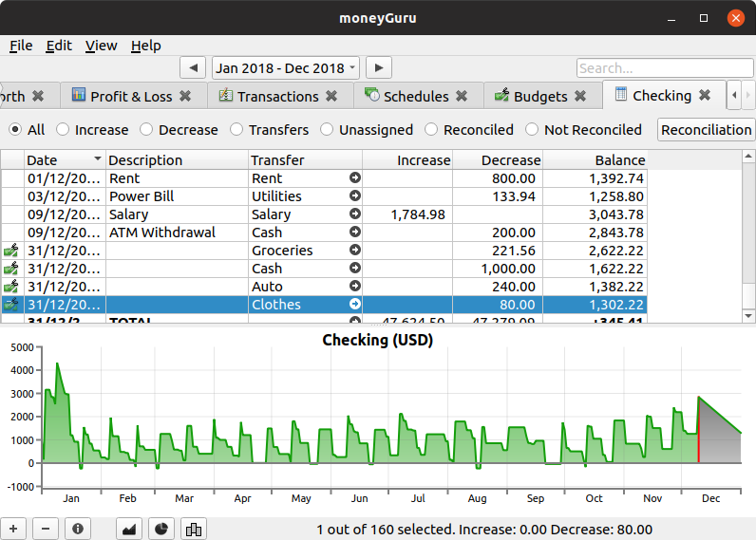
Task: Open the Jan 2018 - Dec 2018 date range dropdown
Action: 286,68
